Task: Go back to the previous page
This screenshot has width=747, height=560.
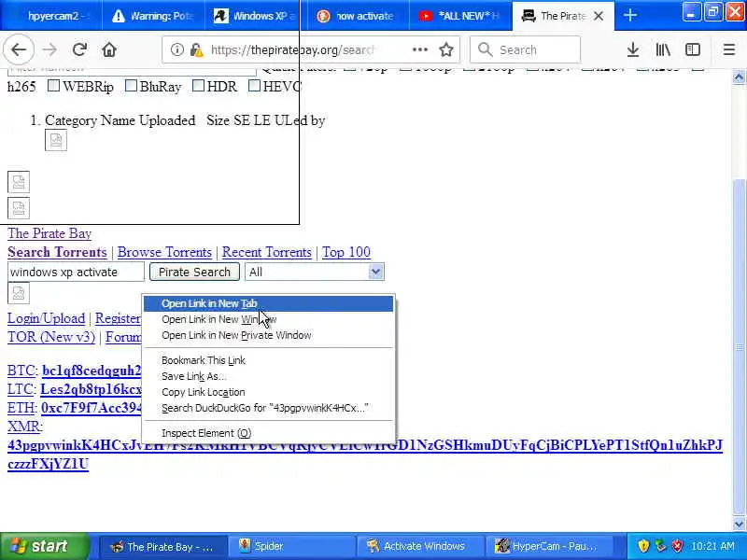Action: [19, 49]
